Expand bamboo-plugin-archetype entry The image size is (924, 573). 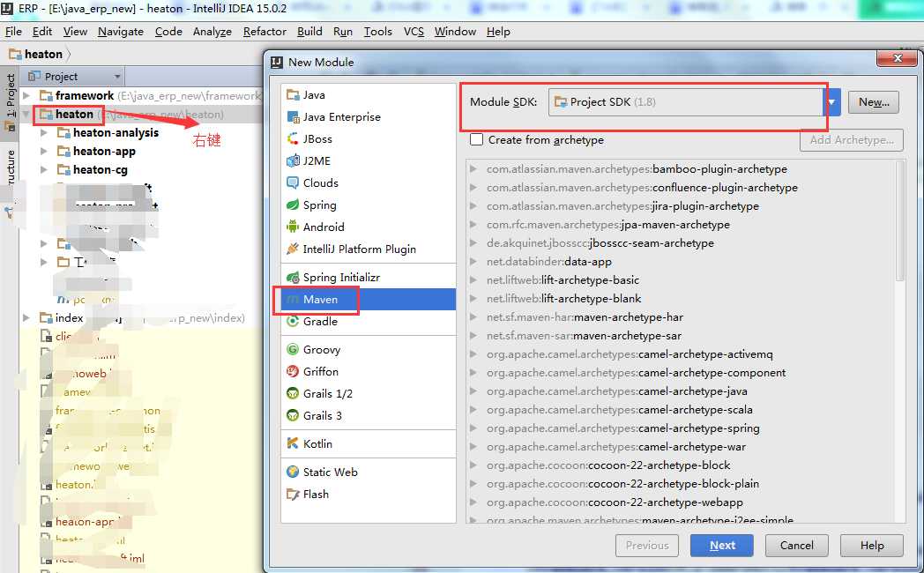click(473, 169)
